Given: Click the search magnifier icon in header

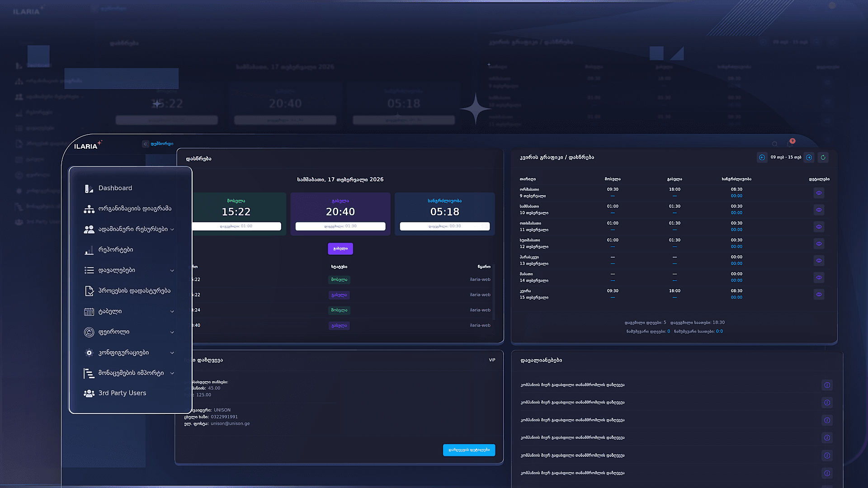Looking at the screenshot, I should [775, 144].
